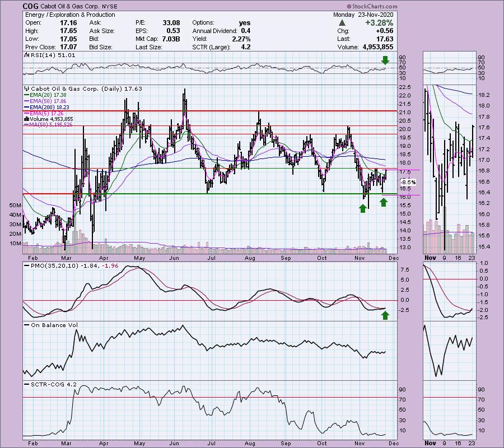The width and height of the screenshot is (504, 448).
Task: Click the Cabot Oil & Gas Corp. (Daily) 17.63 chart title
Action: 86,88
